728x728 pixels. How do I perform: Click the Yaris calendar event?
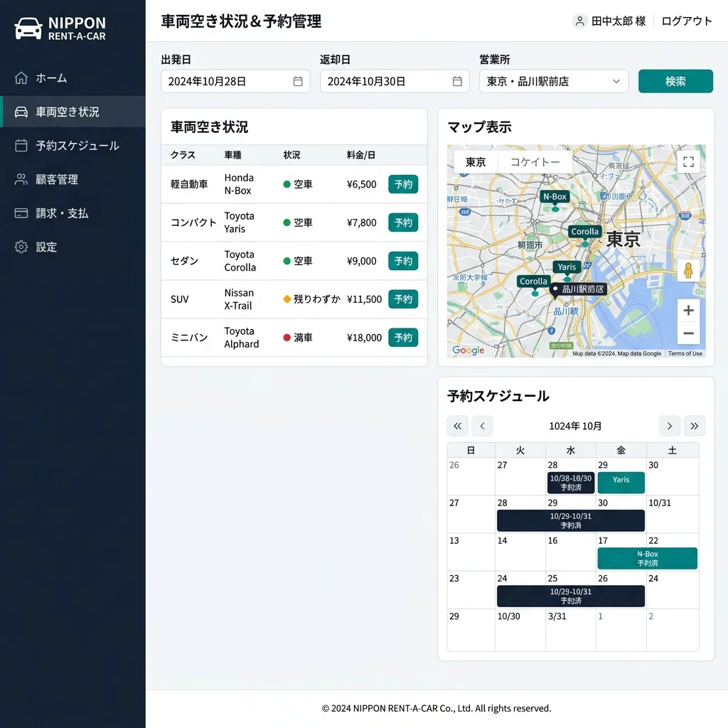(621, 483)
